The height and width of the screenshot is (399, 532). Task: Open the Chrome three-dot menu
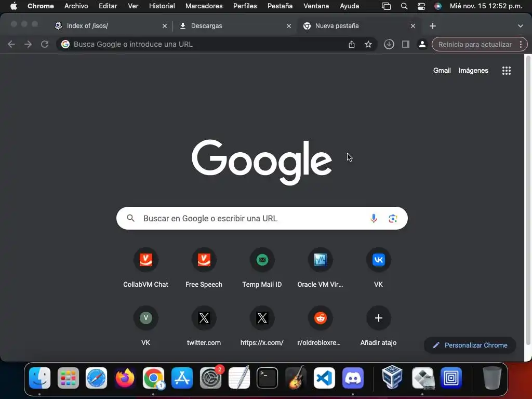click(521, 44)
